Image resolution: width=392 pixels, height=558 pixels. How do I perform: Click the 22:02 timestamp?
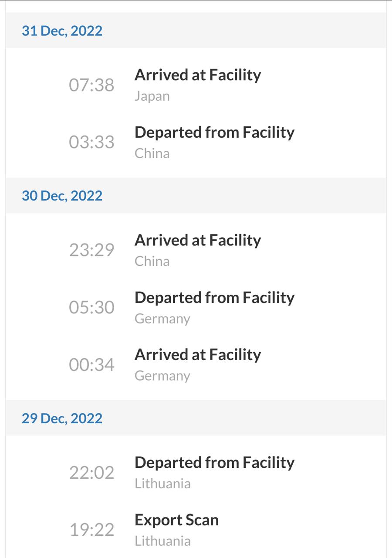[x=91, y=473]
